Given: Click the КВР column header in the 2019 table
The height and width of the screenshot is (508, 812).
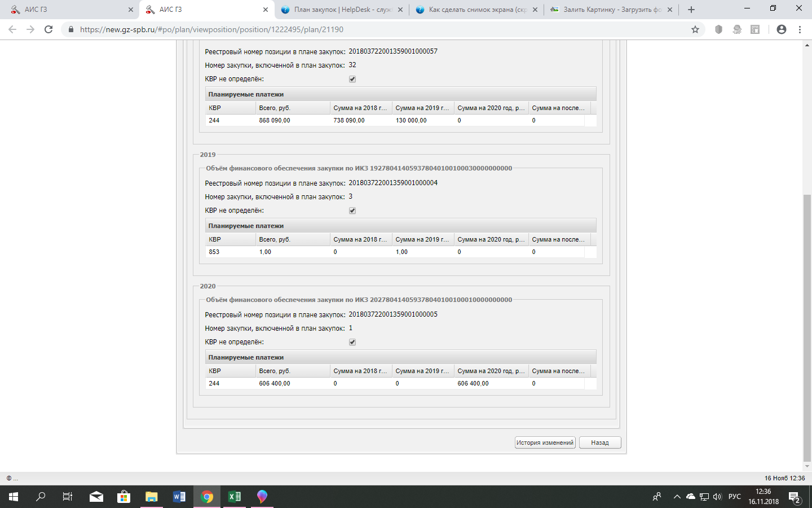Looking at the screenshot, I should point(231,239).
